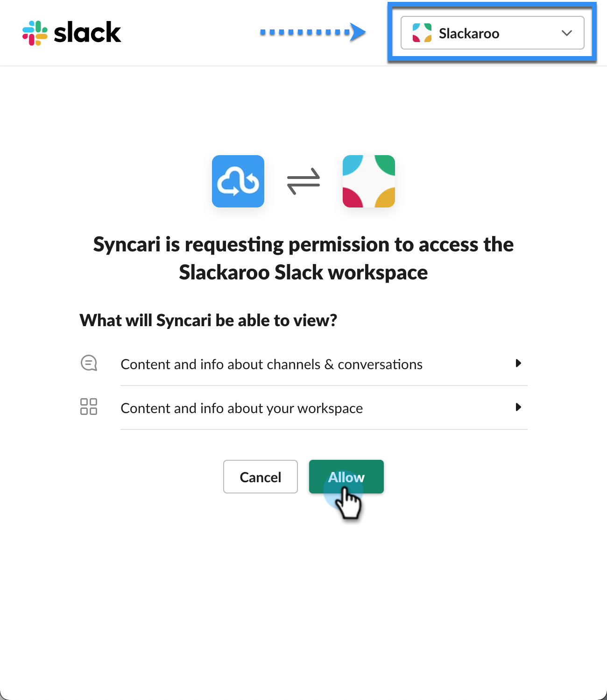Click the Slackaroo workspace icon in dropdown
The image size is (607, 700).
[422, 33]
